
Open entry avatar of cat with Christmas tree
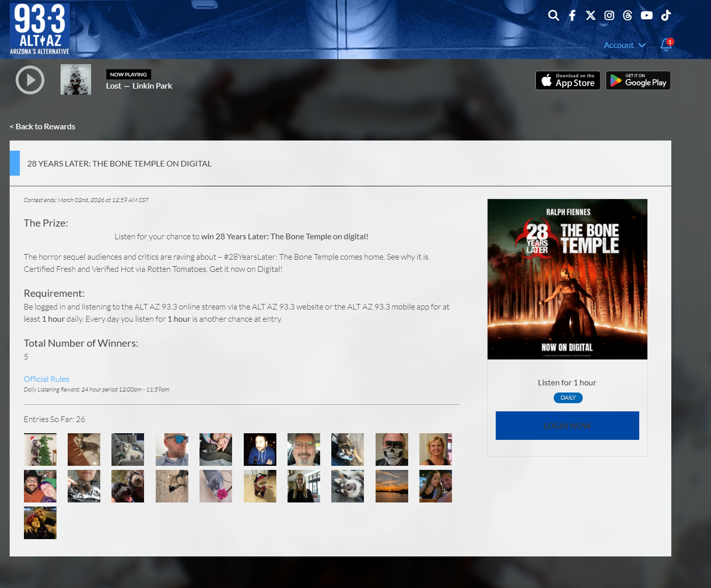click(40, 450)
